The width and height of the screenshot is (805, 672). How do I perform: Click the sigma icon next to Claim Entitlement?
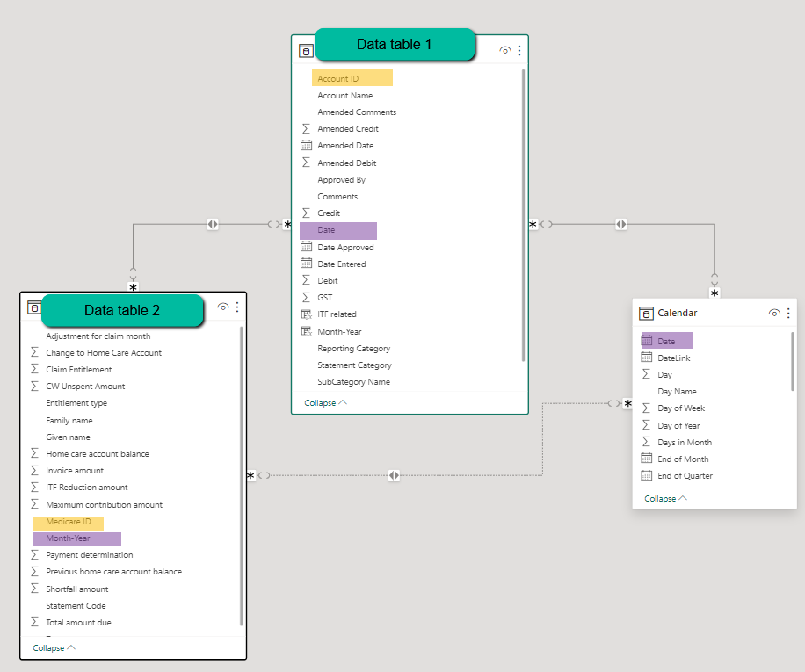[x=34, y=369]
